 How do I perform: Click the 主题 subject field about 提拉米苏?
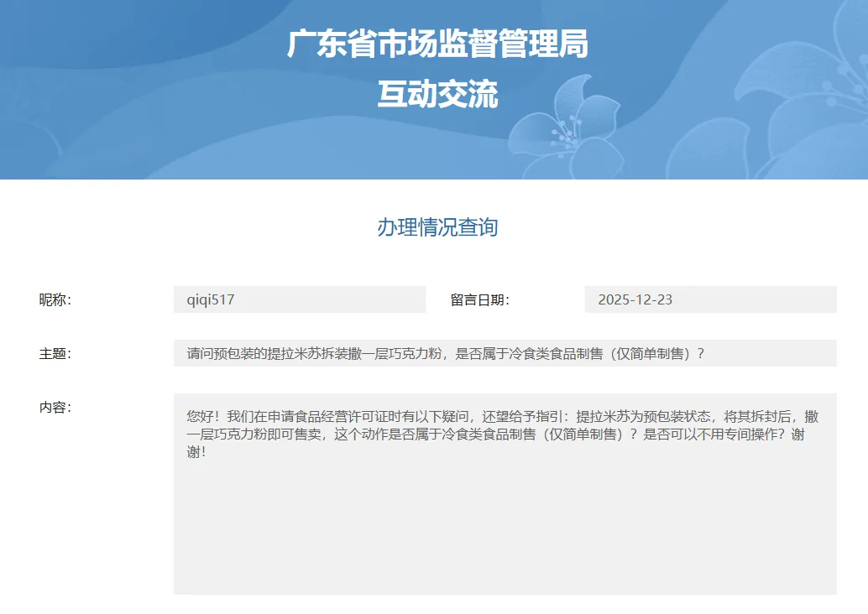tap(504, 353)
